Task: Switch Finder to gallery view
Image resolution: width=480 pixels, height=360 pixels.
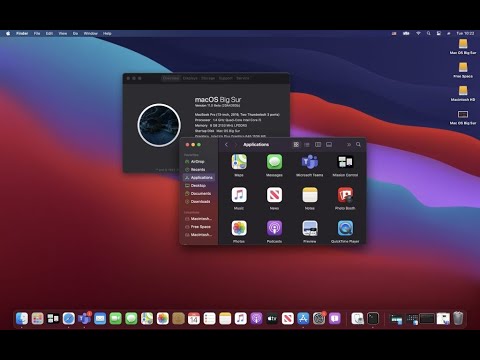Action: click(x=329, y=144)
